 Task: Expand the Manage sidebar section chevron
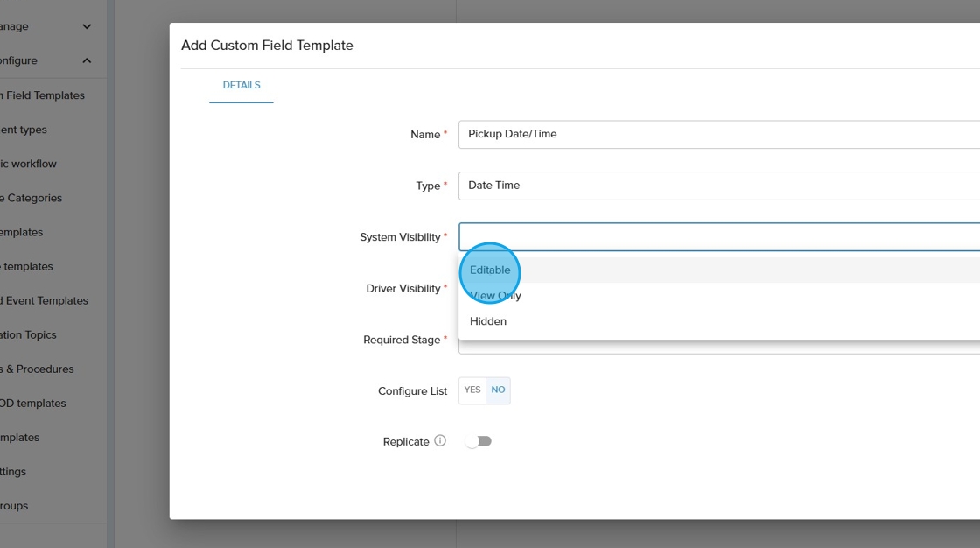click(87, 26)
